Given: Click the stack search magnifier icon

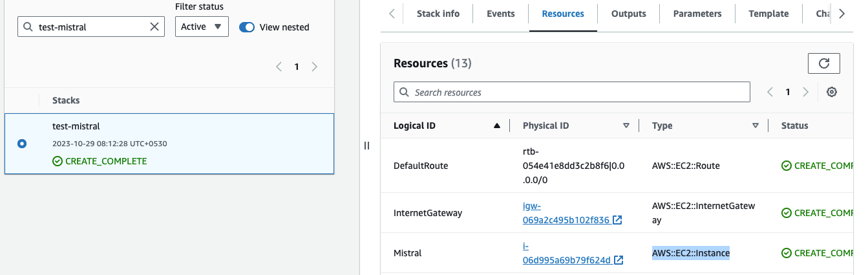Looking at the screenshot, I should [28, 27].
